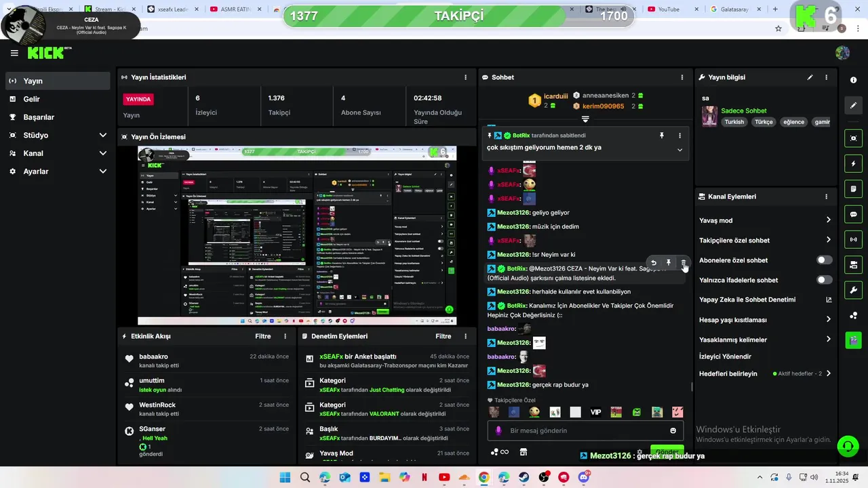
Task: Click the stream preview thumbnail
Action: (x=297, y=235)
